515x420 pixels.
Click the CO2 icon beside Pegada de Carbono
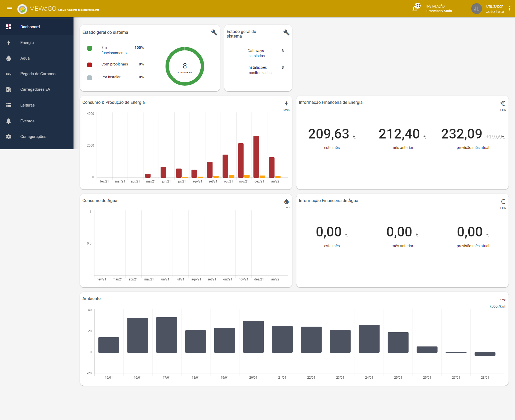click(x=9, y=74)
